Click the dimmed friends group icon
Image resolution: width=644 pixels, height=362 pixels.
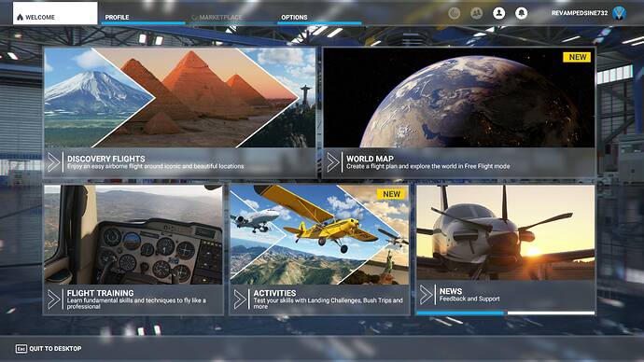476,13
